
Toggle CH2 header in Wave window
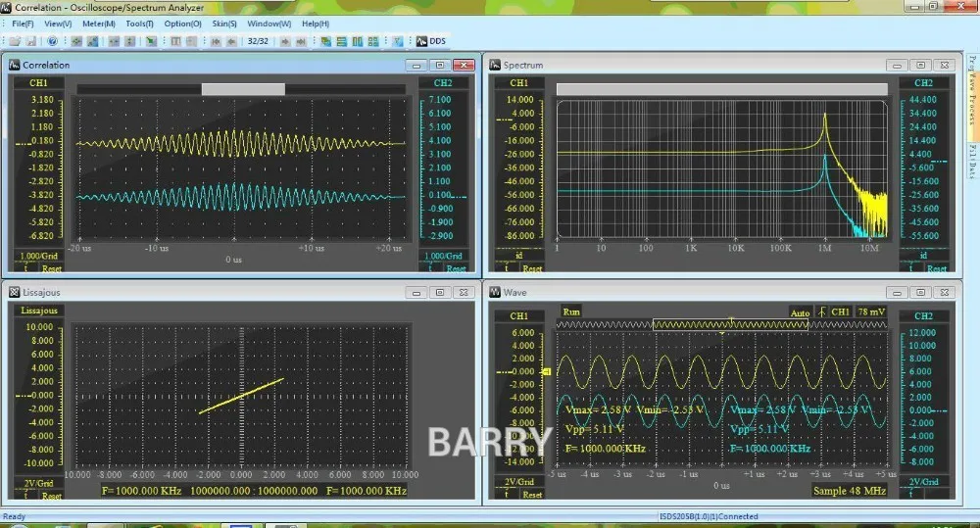[923, 315]
